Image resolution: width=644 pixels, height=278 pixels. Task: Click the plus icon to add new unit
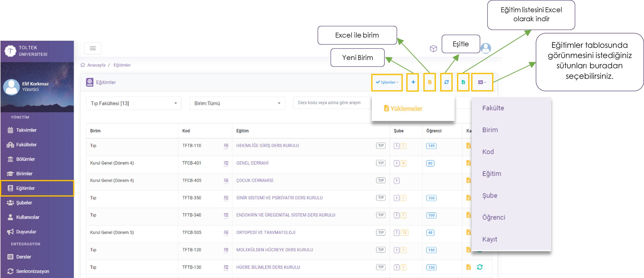tap(413, 82)
